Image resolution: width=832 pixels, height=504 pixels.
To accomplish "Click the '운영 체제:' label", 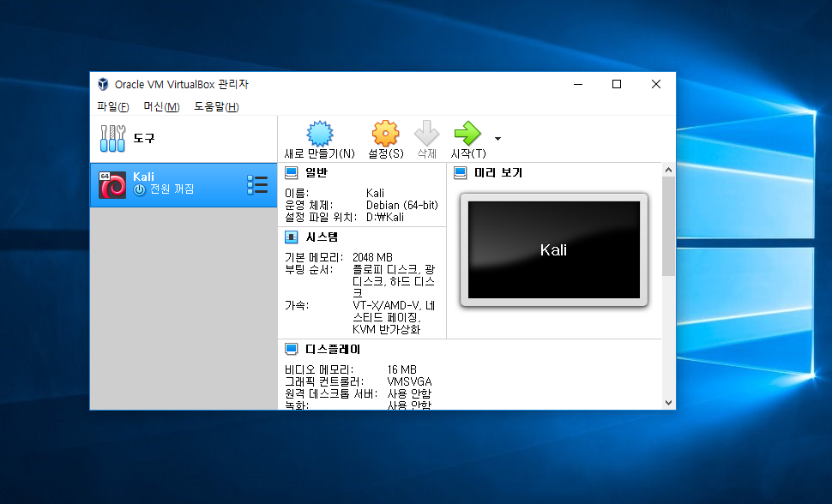I will pyautogui.click(x=309, y=205).
